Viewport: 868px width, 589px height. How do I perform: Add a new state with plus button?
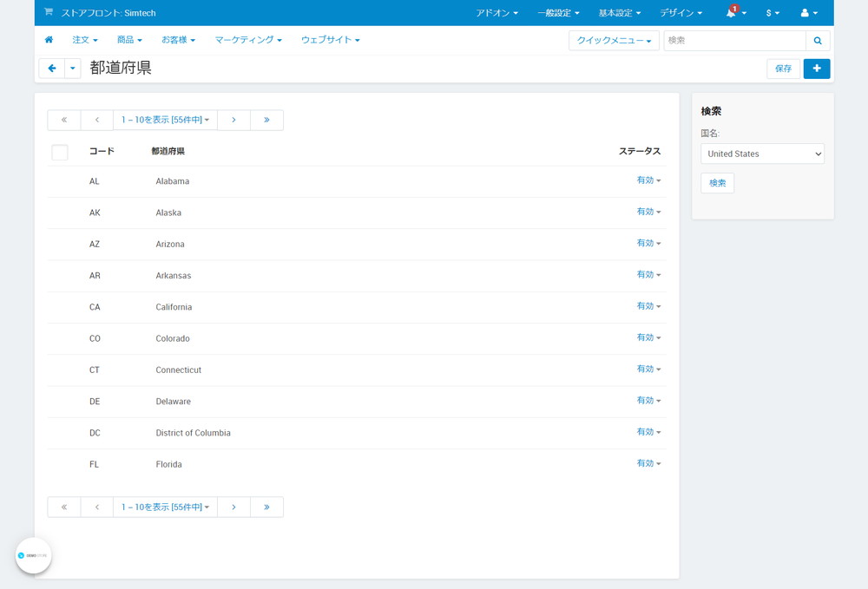tap(817, 69)
